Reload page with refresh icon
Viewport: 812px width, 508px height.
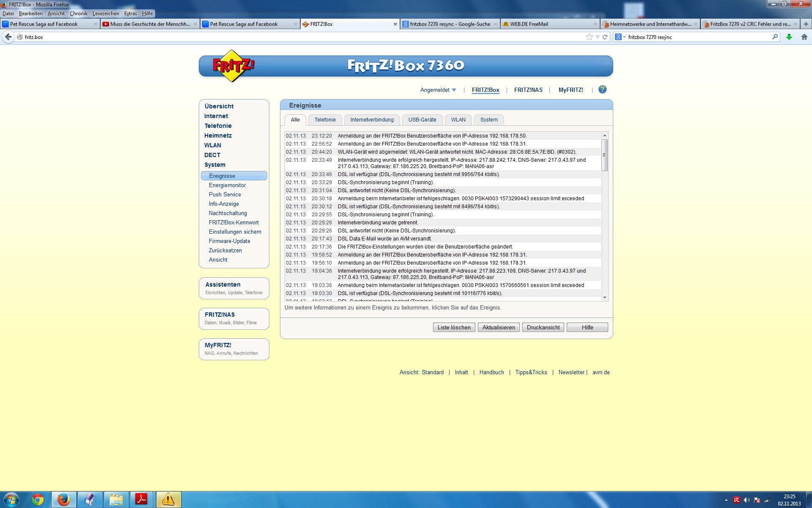coord(605,37)
